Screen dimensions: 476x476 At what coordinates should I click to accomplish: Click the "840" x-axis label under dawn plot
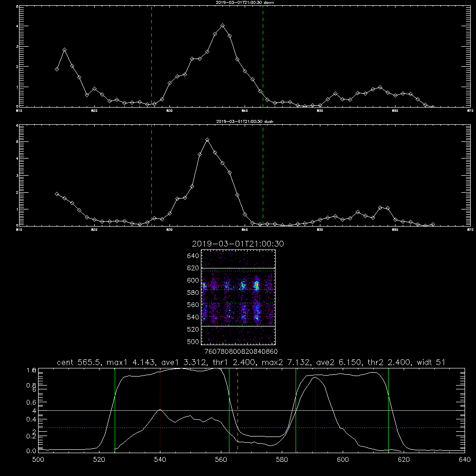coord(245,111)
